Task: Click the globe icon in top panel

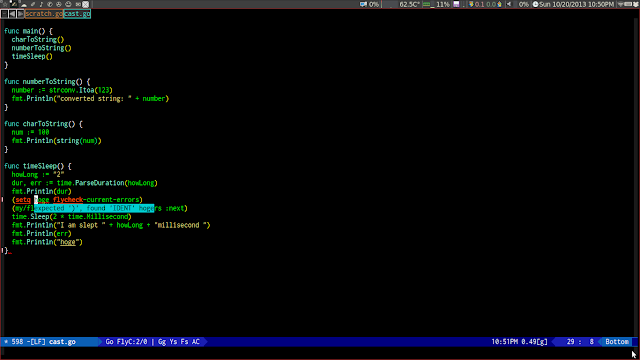Action: [x=50, y=4]
